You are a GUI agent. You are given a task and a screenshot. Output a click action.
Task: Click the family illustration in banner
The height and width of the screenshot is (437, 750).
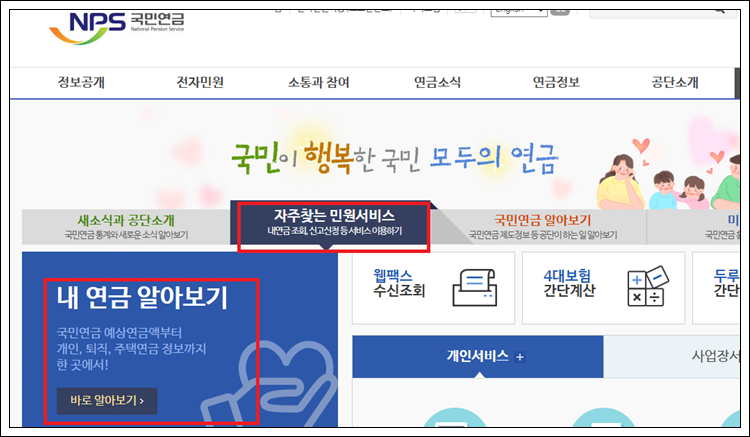point(668,175)
